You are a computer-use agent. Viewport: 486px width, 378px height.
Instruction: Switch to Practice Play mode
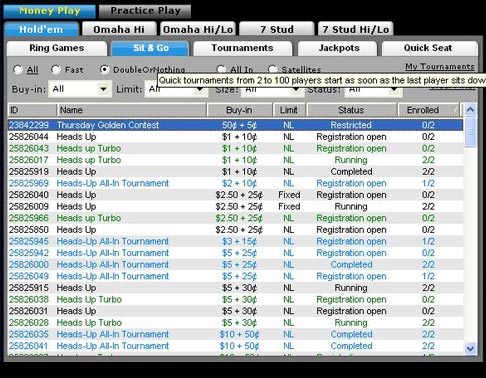coord(145,11)
